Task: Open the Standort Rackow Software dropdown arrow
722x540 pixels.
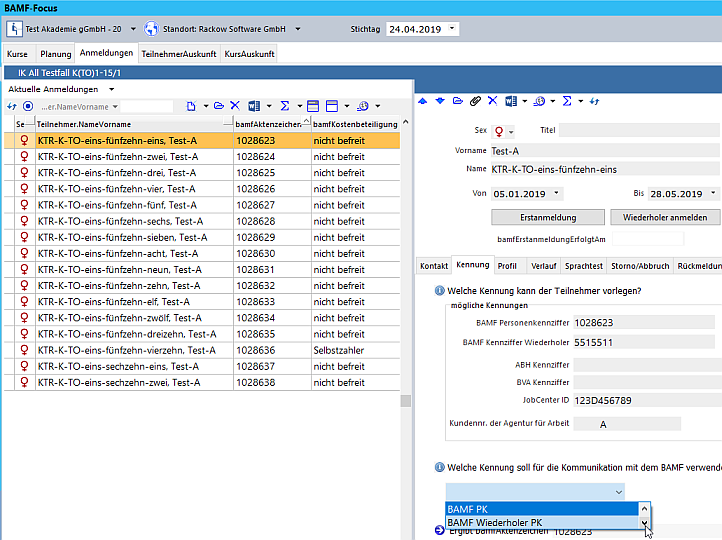Action: coord(298,29)
